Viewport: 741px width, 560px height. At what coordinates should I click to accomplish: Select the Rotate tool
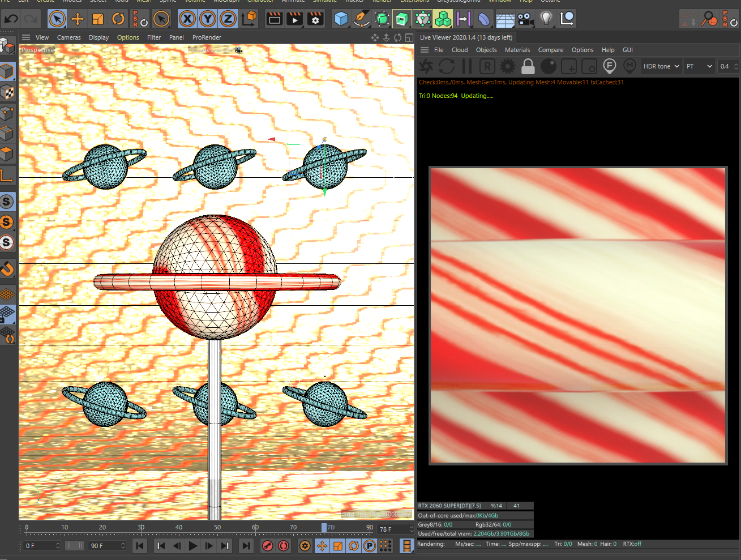click(x=118, y=19)
